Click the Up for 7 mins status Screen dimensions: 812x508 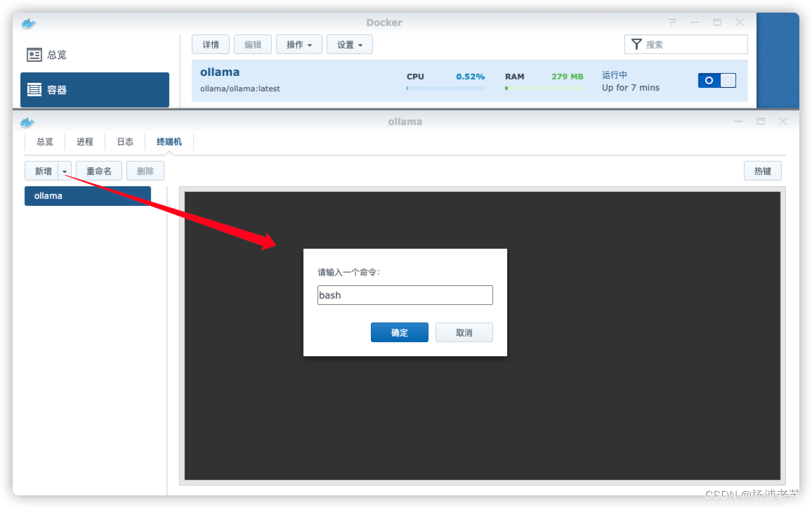(x=631, y=88)
